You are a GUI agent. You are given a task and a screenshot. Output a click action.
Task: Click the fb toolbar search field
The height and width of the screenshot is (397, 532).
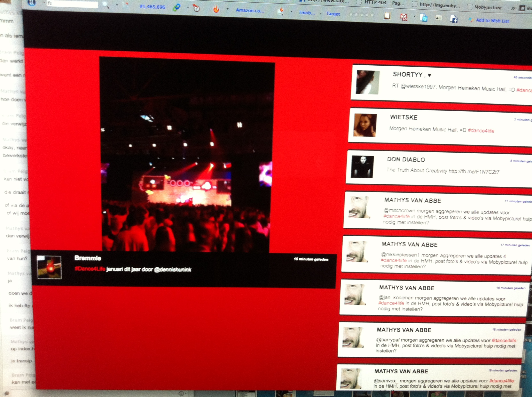click(x=73, y=4)
